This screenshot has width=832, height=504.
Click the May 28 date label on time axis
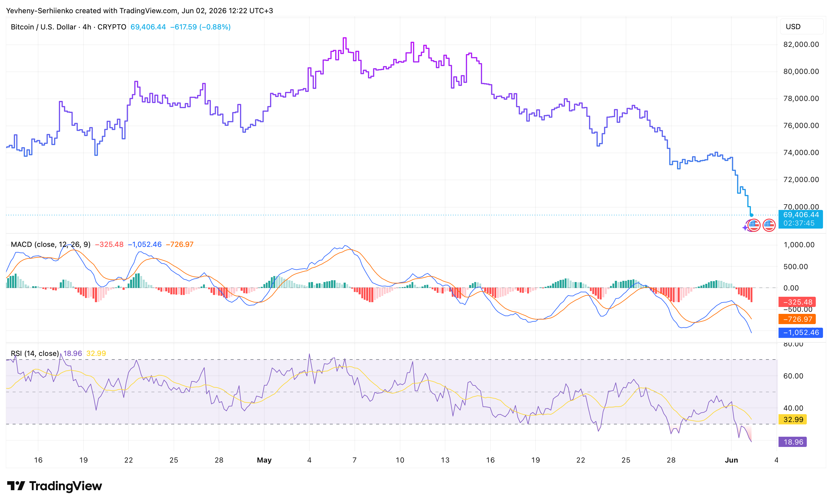[x=671, y=460]
